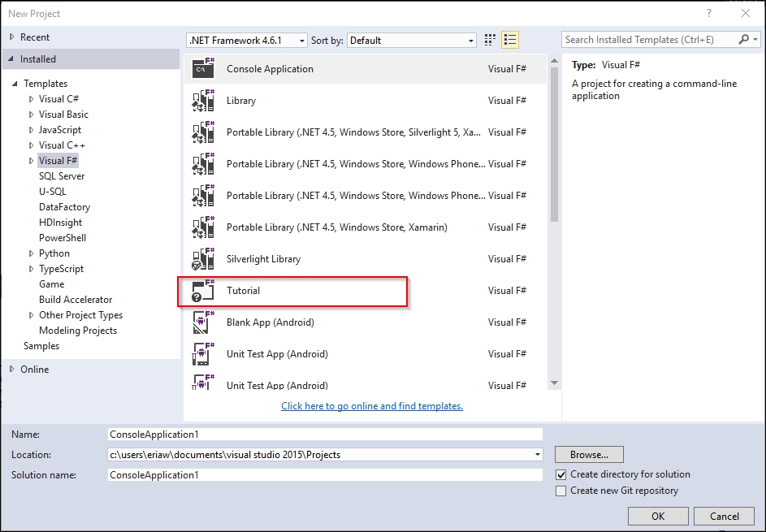Screen dimensions: 766x532
Task: Collapse the Installed section
Action: (11, 59)
